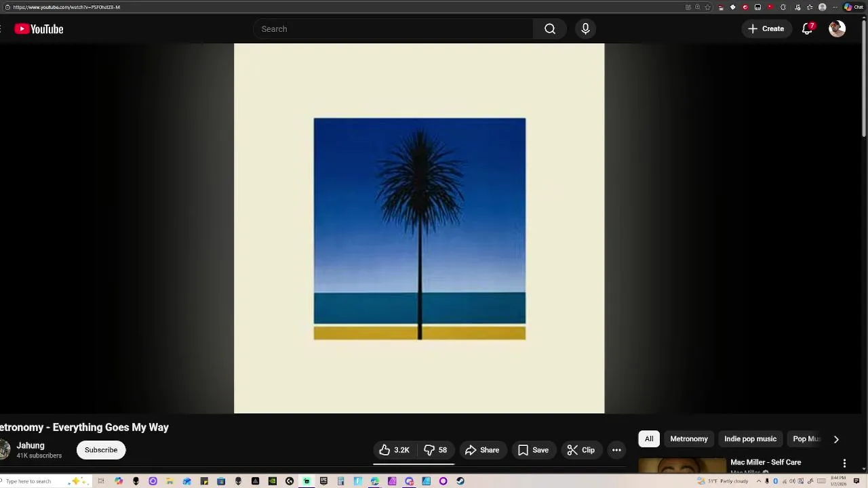The width and height of the screenshot is (868, 488).
Task: Click the video player album artwork
Action: [x=419, y=228]
